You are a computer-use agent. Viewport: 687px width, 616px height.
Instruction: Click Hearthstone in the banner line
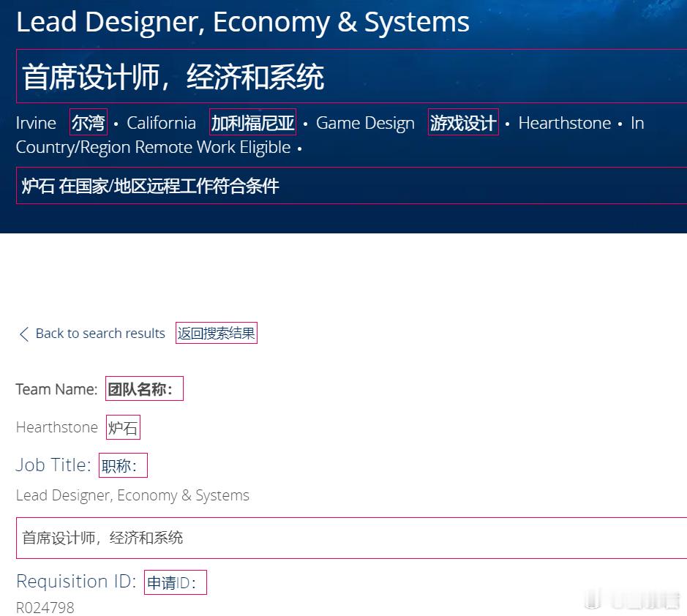(x=565, y=123)
